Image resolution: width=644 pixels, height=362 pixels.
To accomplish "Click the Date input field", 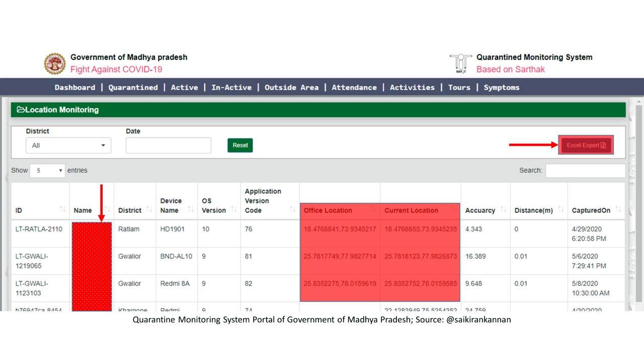I will 168,145.
